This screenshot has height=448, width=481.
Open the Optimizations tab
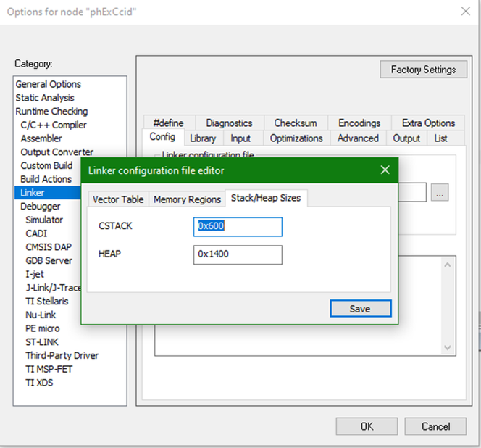[296, 138]
